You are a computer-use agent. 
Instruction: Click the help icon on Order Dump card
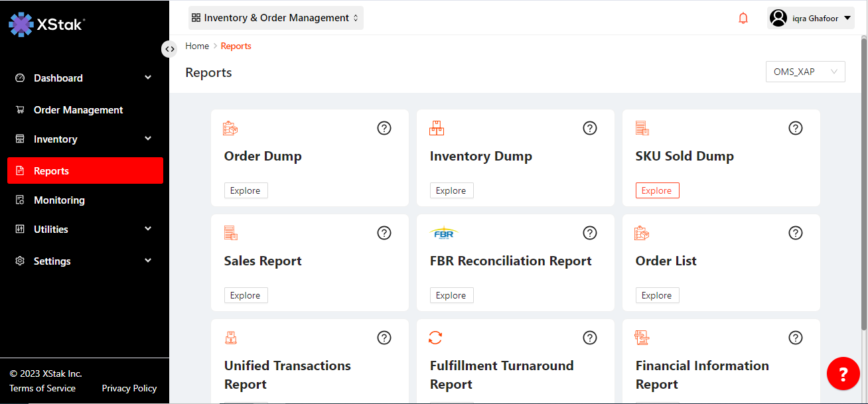coord(384,128)
